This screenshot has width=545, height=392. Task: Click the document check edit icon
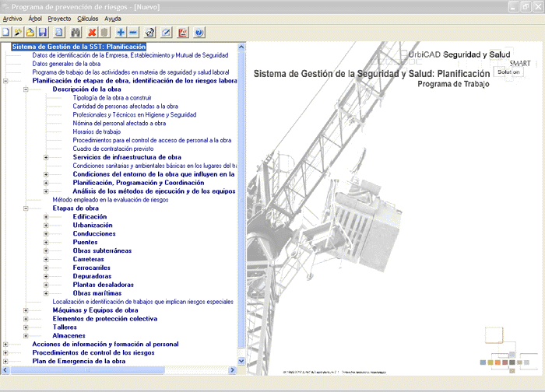[x=149, y=33]
